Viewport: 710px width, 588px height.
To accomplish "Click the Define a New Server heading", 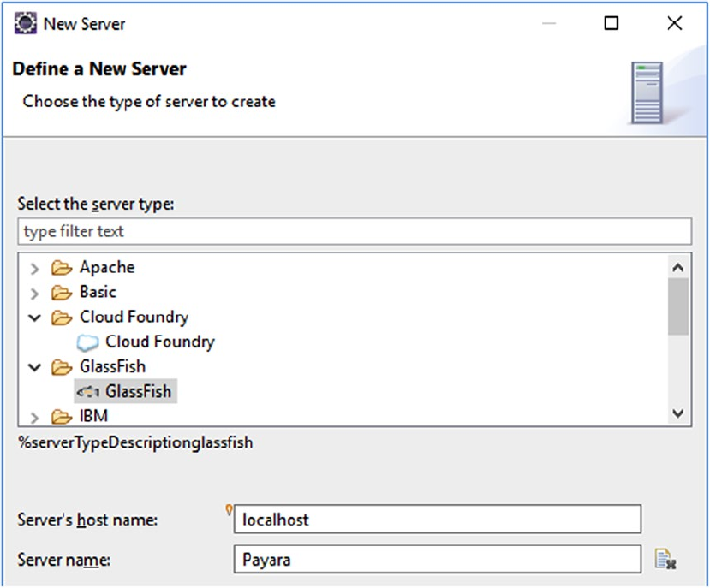I will point(99,68).
